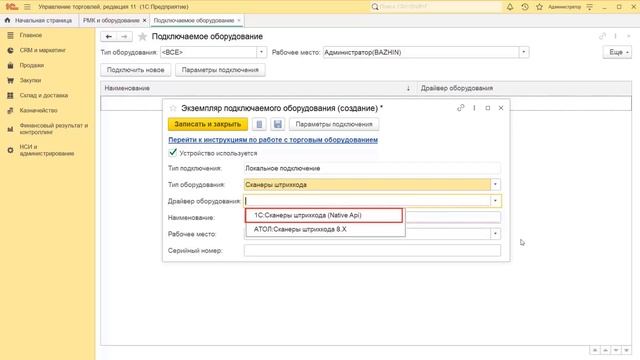Open Финансовый результат и контроллинг section
Viewport: 640px width, 360px height.
click(x=53, y=129)
